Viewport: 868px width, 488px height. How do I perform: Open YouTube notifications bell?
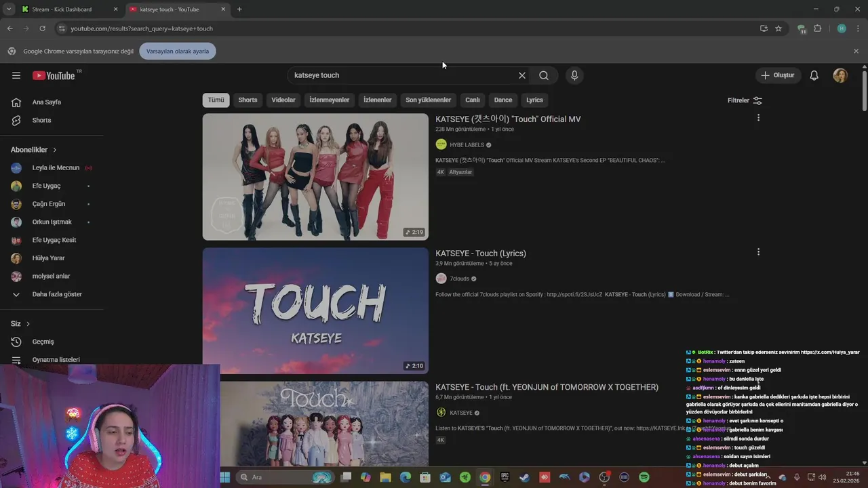[814, 75]
